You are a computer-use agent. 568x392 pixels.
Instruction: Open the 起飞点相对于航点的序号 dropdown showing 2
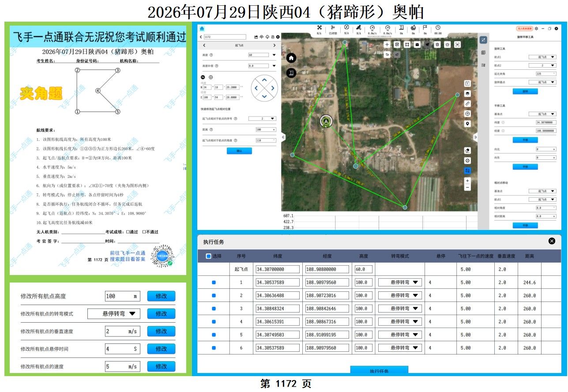tap(262, 119)
